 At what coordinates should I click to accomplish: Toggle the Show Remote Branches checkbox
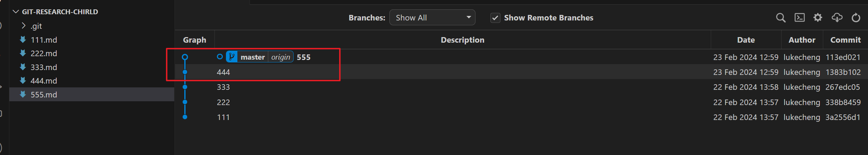click(x=495, y=18)
